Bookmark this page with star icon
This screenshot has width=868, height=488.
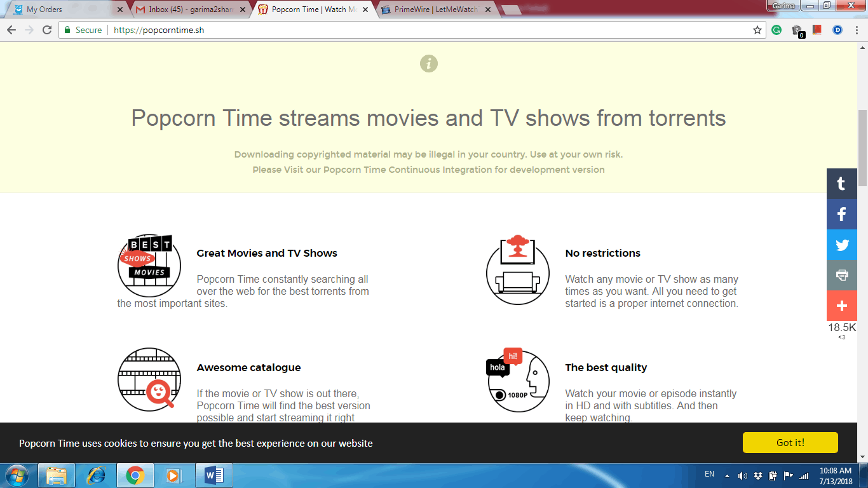pos(757,30)
